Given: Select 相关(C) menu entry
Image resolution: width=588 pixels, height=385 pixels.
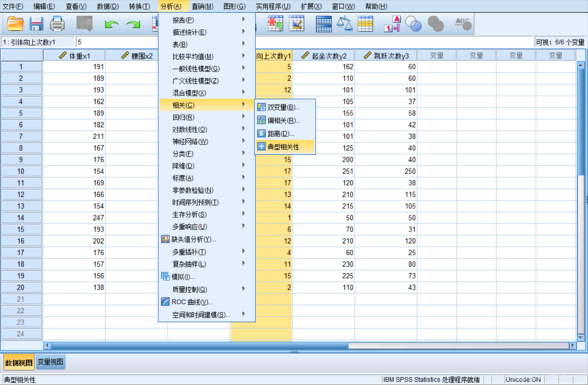Looking at the screenshot, I should pyautogui.click(x=207, y=105).
